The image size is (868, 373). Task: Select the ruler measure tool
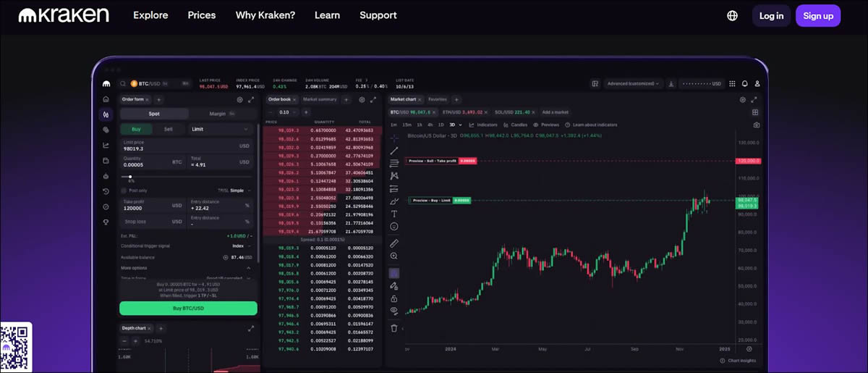(x=394, y=243)
